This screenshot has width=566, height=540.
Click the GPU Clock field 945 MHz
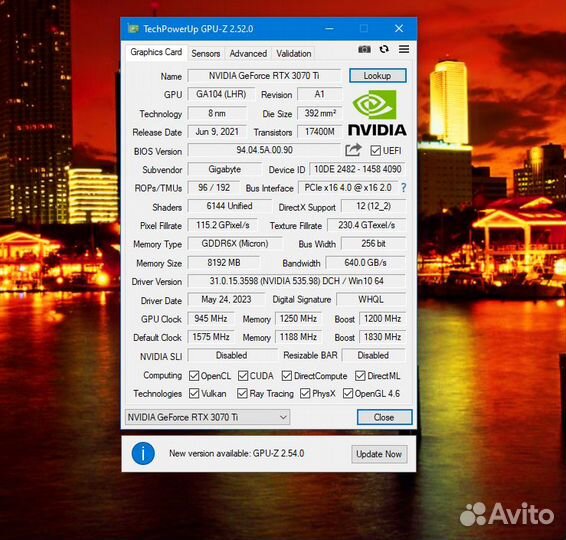pos(211,319)
